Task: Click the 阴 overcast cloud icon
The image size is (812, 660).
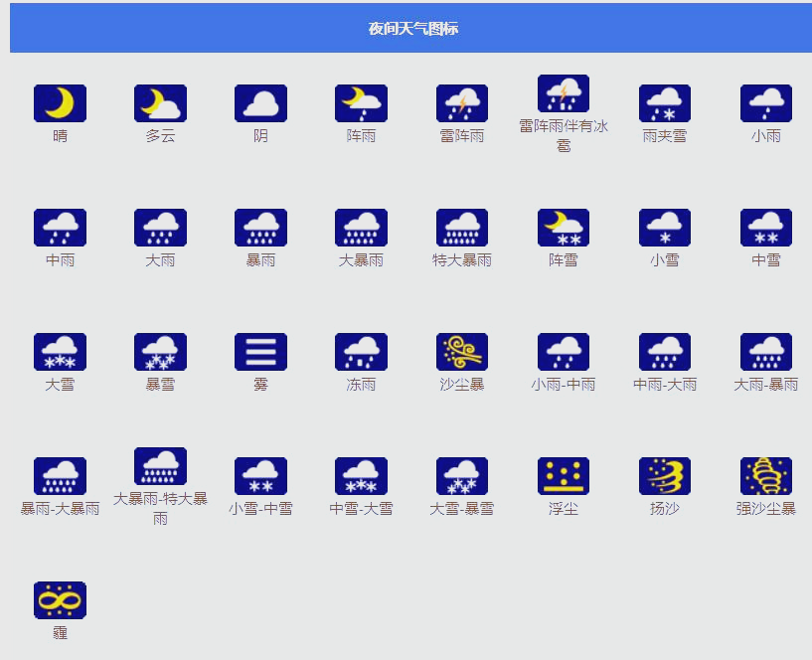Action: (261, 103)
